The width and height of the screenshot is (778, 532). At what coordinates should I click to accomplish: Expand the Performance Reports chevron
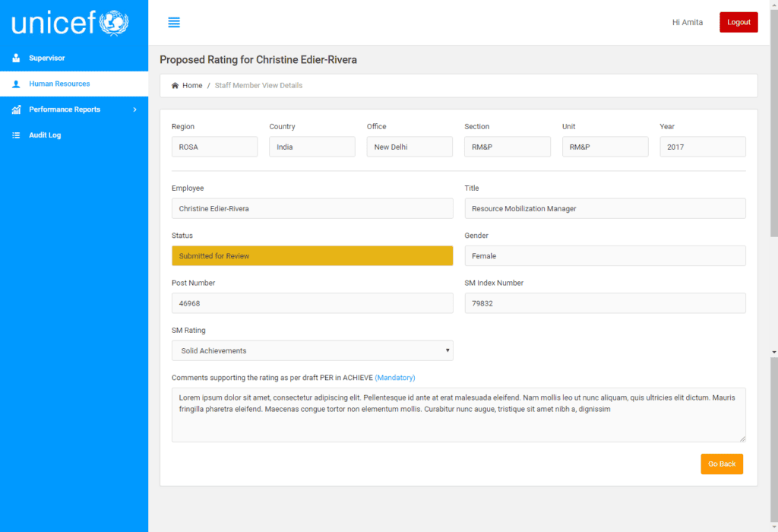135,109
